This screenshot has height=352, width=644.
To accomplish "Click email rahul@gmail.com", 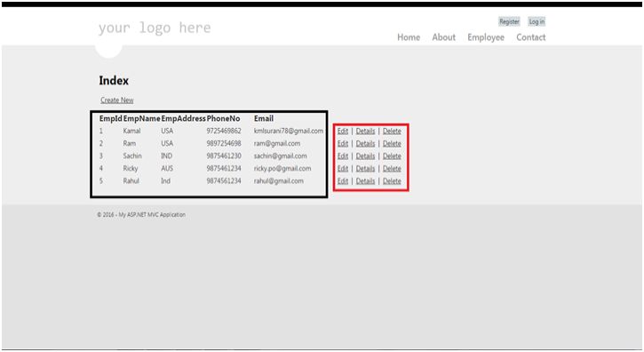I will tap(278, 180).
